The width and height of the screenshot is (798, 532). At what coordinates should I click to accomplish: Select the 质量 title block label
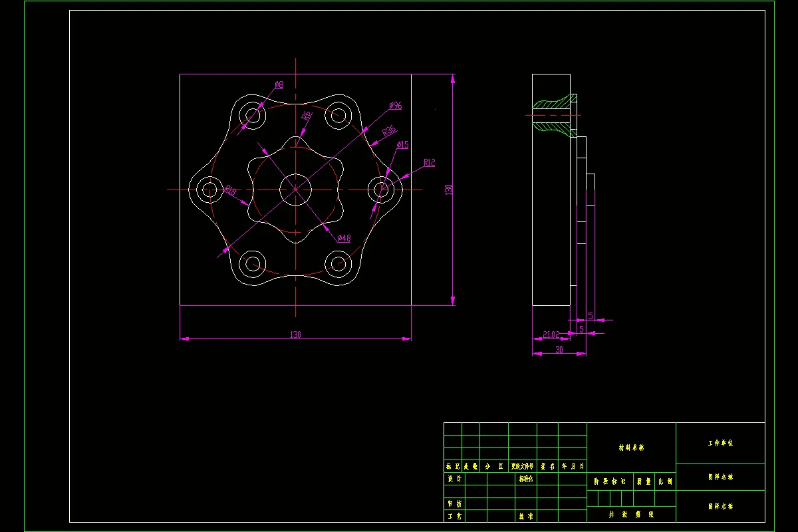click(643, 481)
